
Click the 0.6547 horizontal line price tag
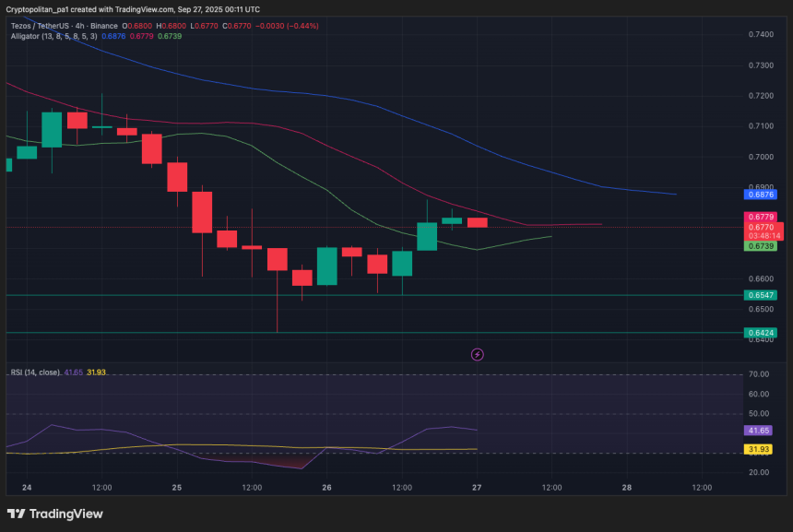[x=760, y=295]
